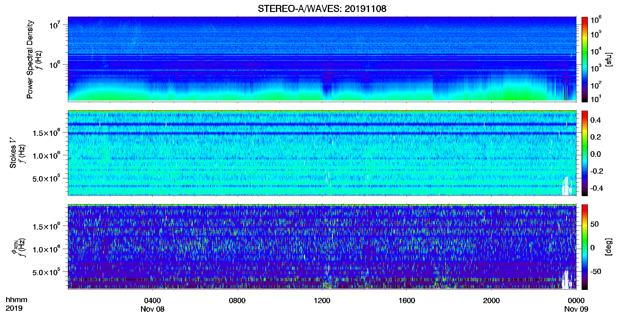The width and height of the screenshot is (644, 332).
Task: Click 1.5×10^6 tick in φ RTN panel
Action: tap(46, 227)
